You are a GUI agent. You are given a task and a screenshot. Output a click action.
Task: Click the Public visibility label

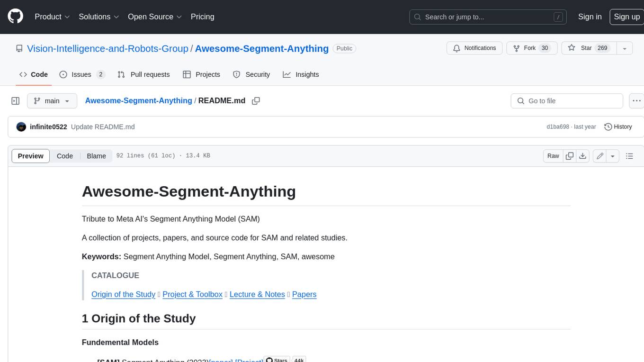point(344,48)
